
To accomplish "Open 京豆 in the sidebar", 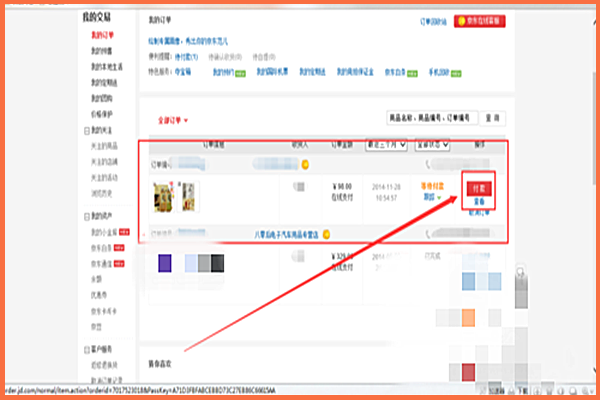I will (96, 327).
